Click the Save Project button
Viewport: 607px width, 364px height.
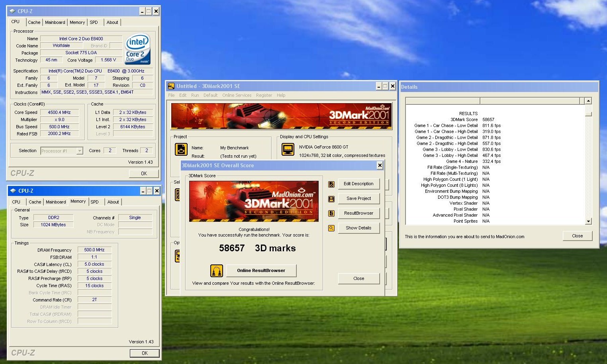(358, 199)
